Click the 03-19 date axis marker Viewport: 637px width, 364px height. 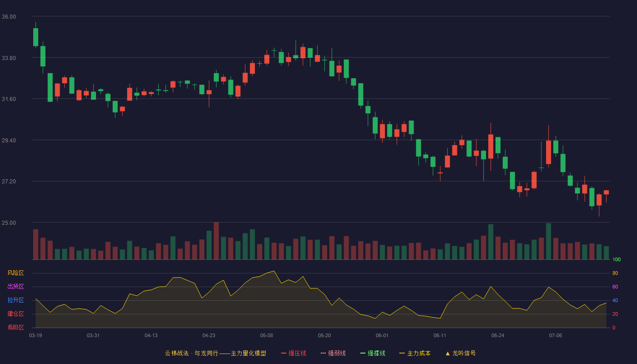35,335
